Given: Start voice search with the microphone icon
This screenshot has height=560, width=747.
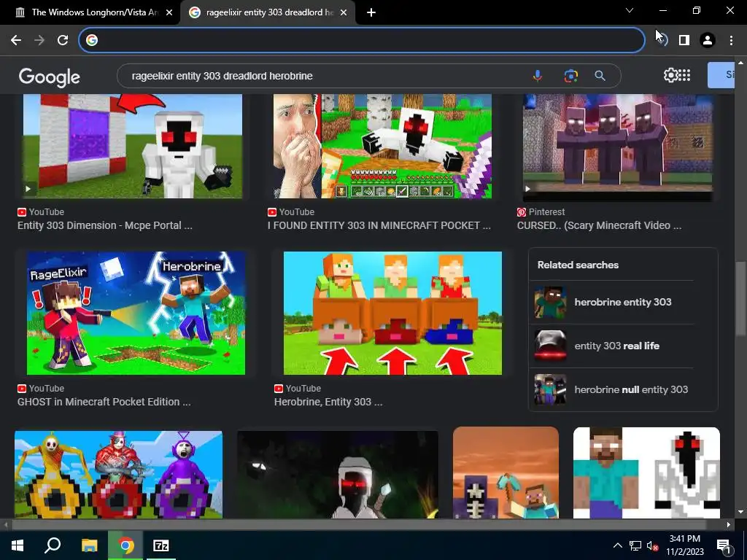Looking at the screenshot, I should point(538,76).
